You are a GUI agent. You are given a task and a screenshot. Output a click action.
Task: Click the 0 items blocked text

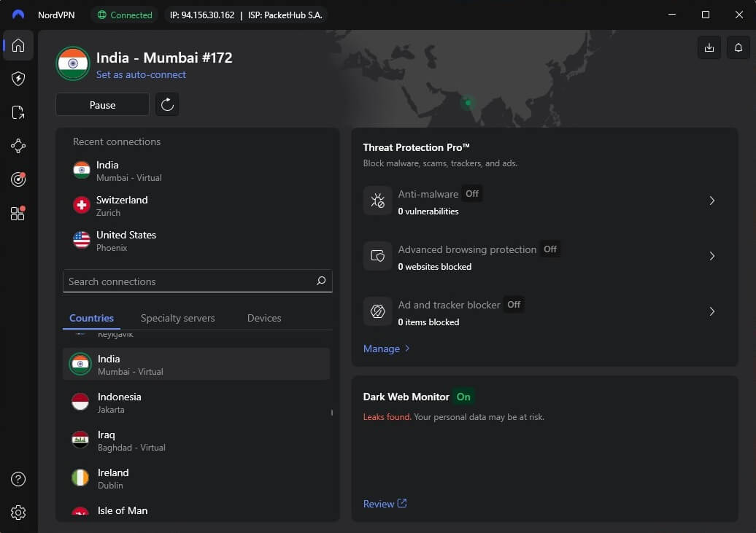point(428,322)
